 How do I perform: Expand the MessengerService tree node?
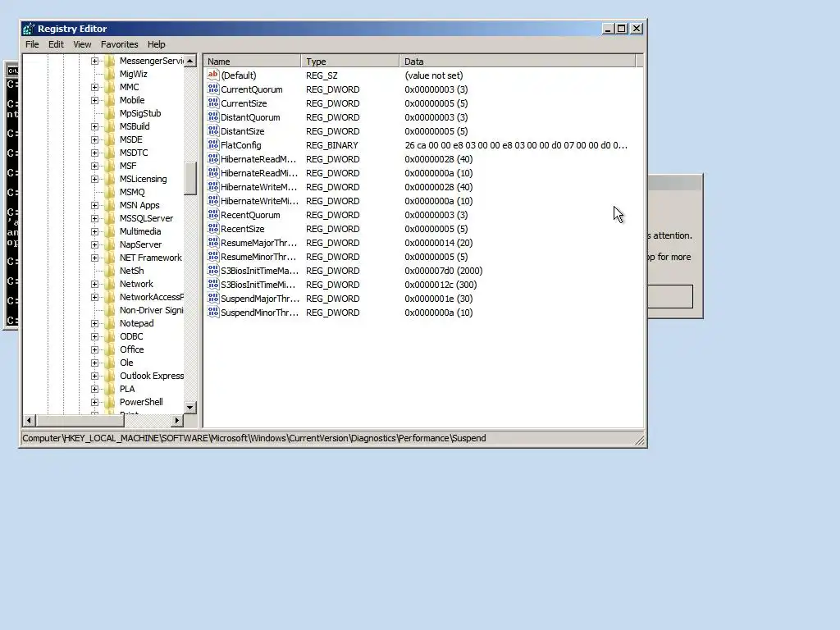(x=95, y=61)
